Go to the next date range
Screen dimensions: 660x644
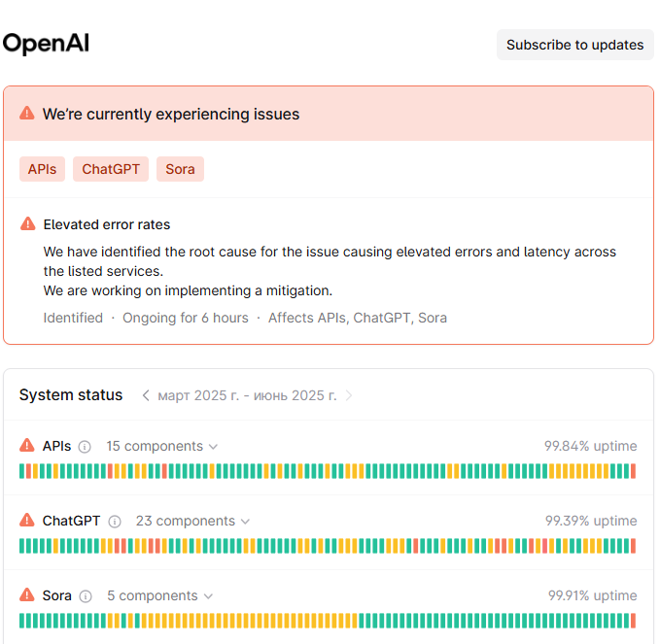349,395
